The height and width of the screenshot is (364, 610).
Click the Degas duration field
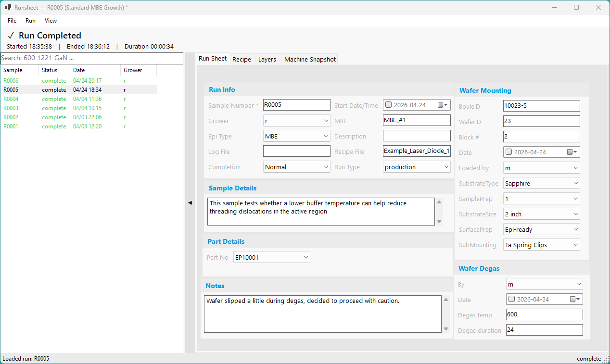545,330
